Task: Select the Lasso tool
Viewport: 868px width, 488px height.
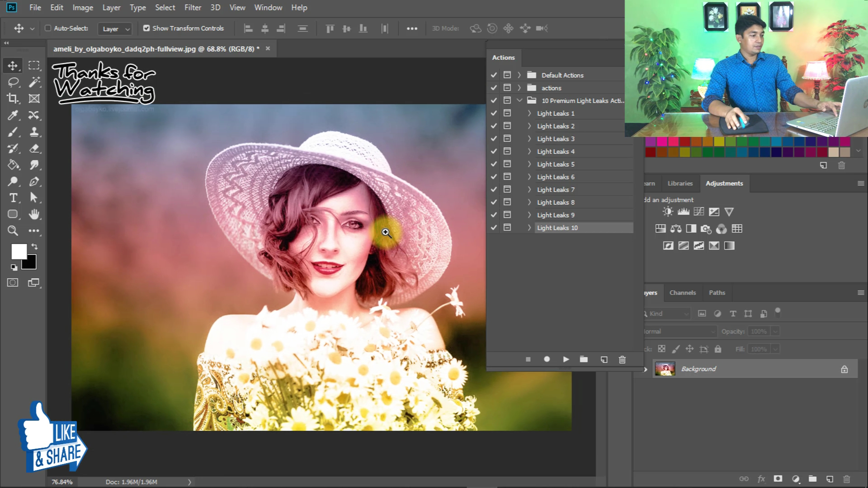Action: click(13, 82)
